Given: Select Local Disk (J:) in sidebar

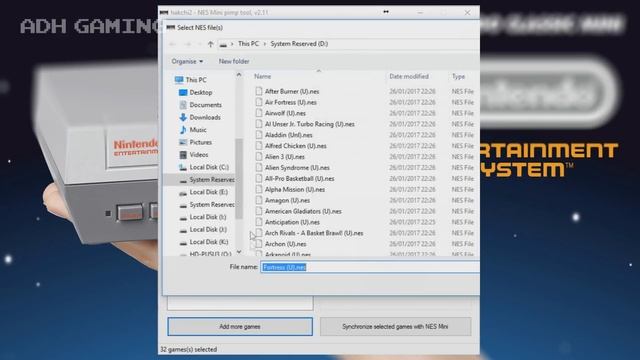Looking at the screenshot, I should [208, 229].
